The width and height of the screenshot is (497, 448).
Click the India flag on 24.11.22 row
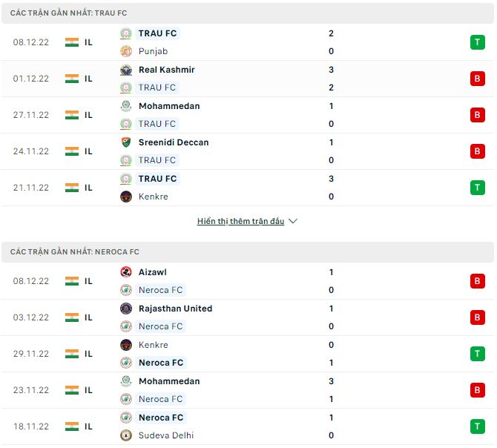[x=72, y=151]
